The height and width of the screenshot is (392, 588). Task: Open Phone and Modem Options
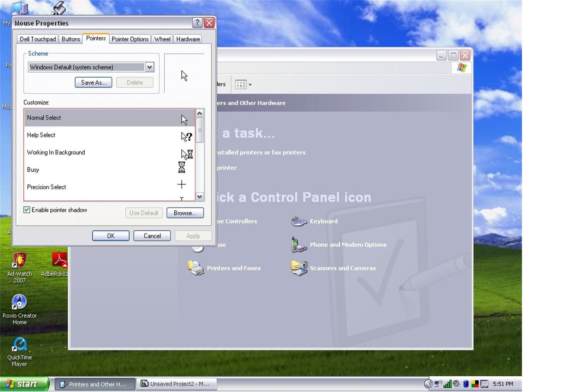point(348,244)
